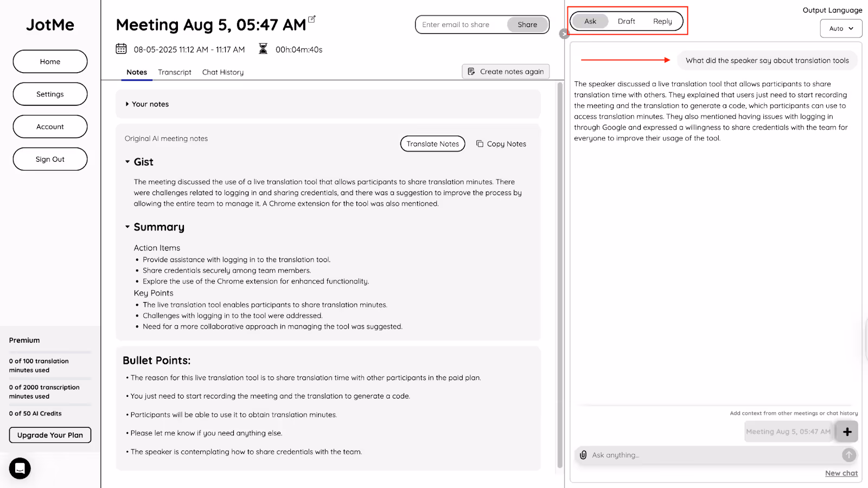868x488 pixels.
Task: Switch to the Transcript tab
Action: pyautogui.click(x=175, y=72)
